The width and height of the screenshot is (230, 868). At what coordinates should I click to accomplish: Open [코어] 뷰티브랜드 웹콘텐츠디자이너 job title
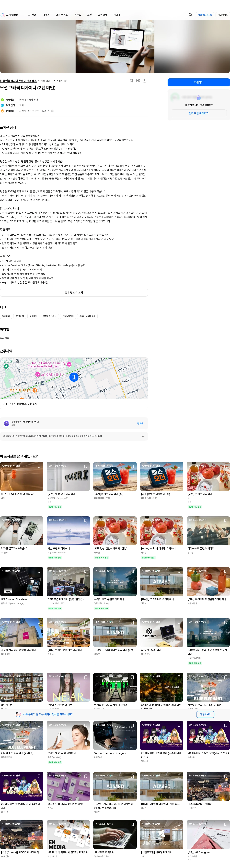click(x=207, y=599)
